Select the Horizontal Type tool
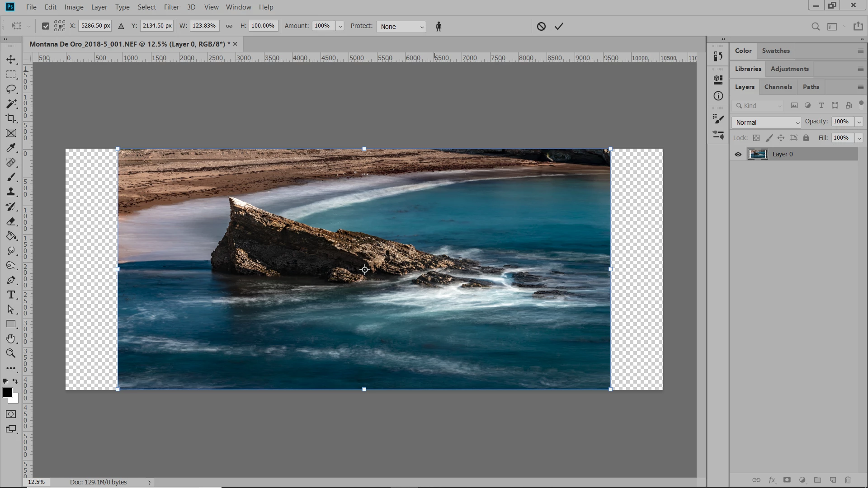Viewport: 868px width, 488px height. [x=11, y=295]
